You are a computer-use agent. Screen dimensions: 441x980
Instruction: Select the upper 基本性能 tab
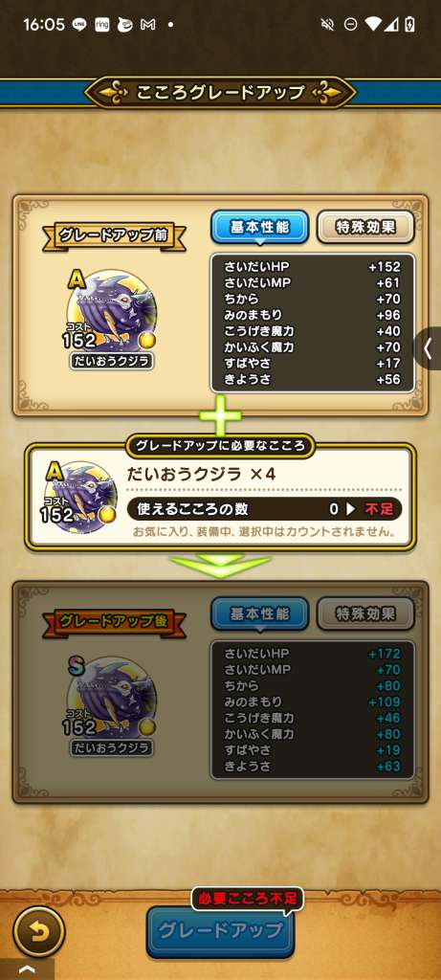coord(260,227)
